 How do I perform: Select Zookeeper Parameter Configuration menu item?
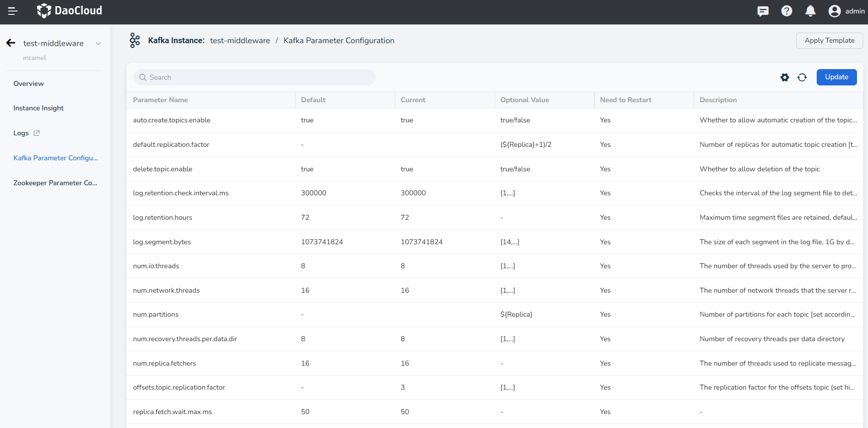(x=55, y=183)
